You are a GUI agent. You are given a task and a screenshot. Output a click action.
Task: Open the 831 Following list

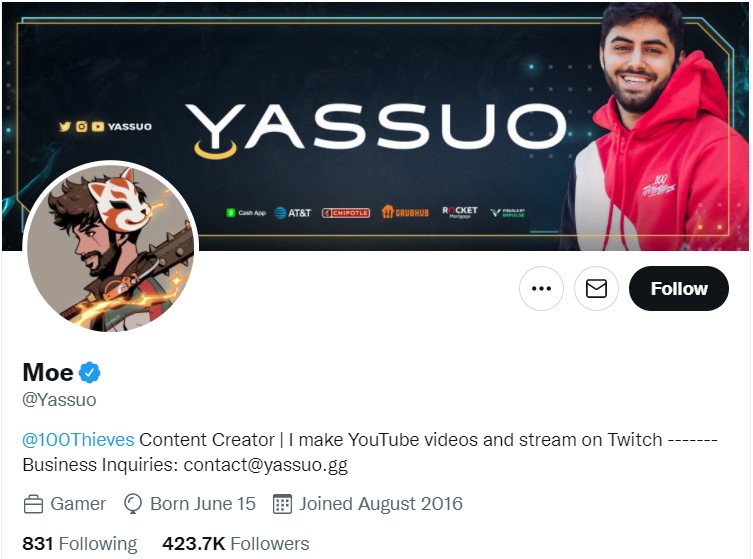click(80, 544)
